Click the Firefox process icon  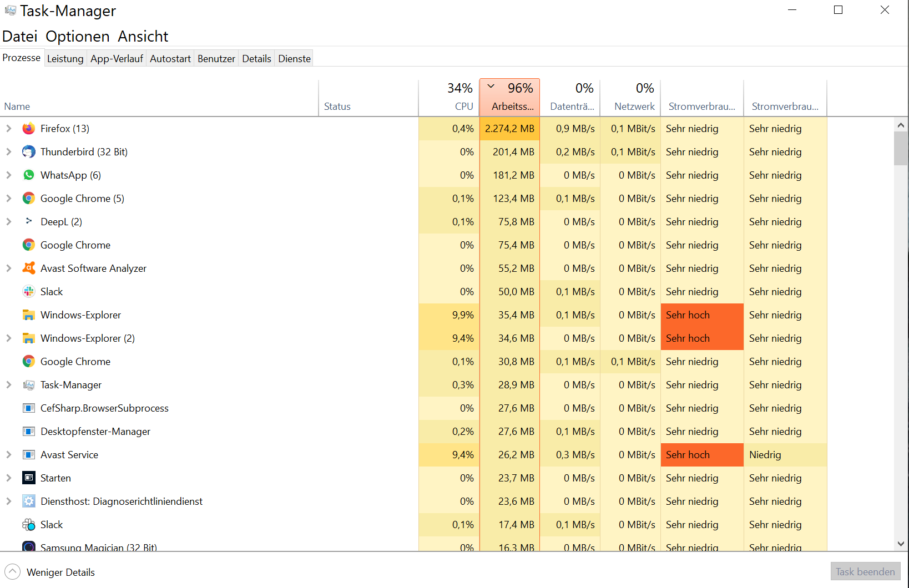pos(29,129)
